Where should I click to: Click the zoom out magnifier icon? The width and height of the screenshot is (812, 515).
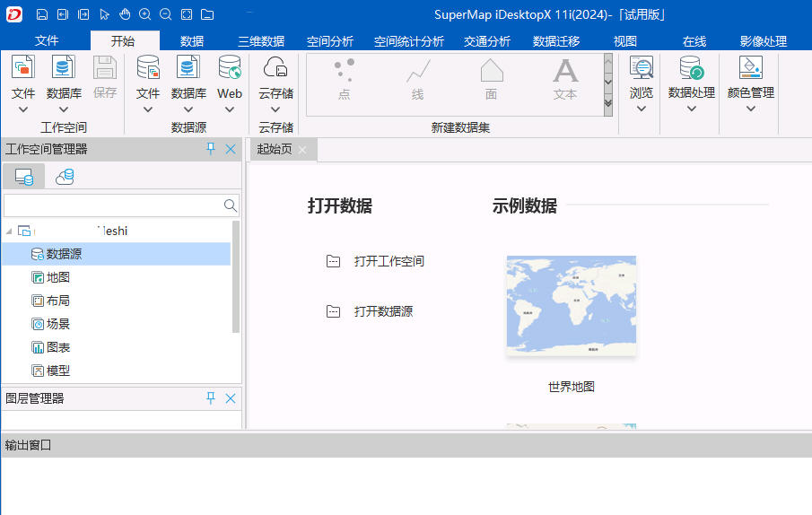tap(165, 14)
